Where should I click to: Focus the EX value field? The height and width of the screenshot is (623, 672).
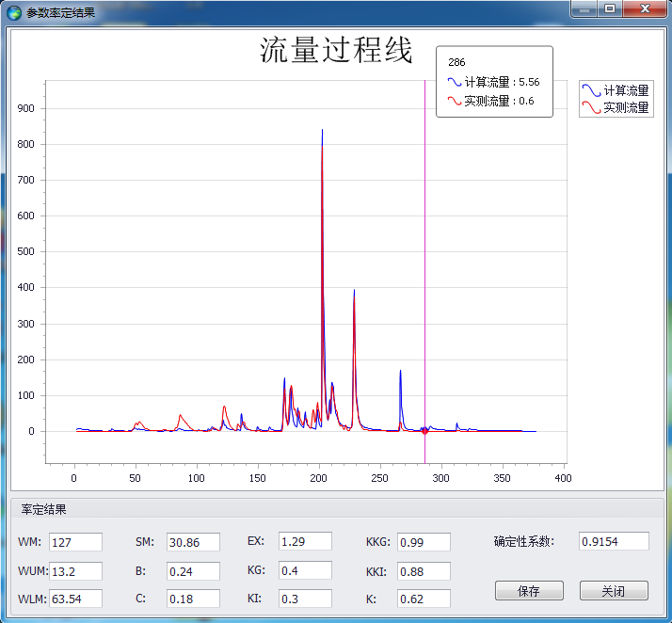305,541
